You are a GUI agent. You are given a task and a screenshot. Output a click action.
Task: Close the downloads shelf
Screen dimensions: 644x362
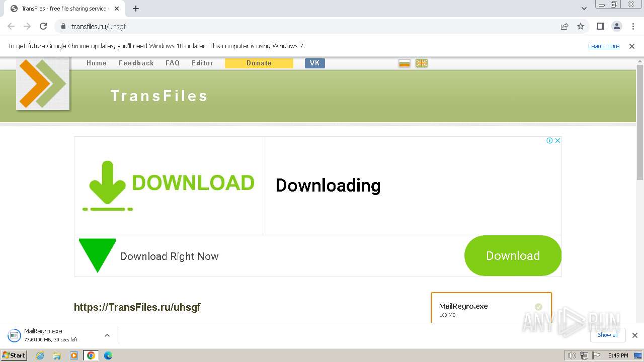pos(634,335)
